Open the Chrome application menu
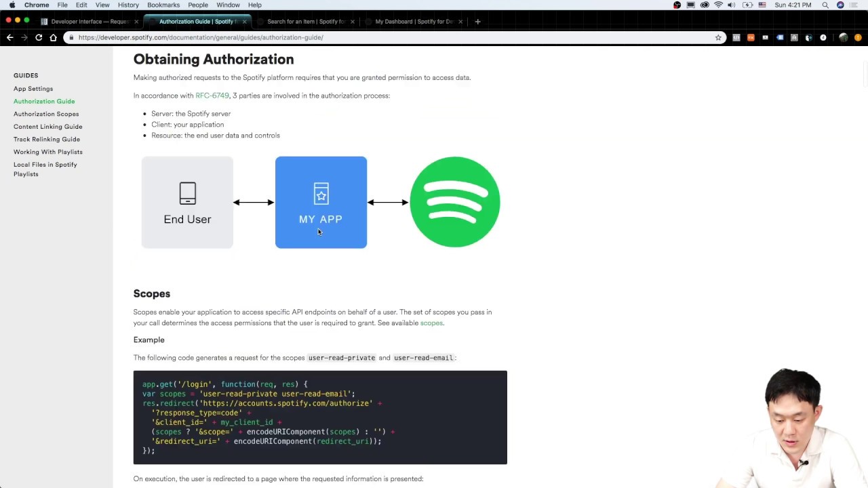This screenshot has height=488, width=868. point(37,5)
